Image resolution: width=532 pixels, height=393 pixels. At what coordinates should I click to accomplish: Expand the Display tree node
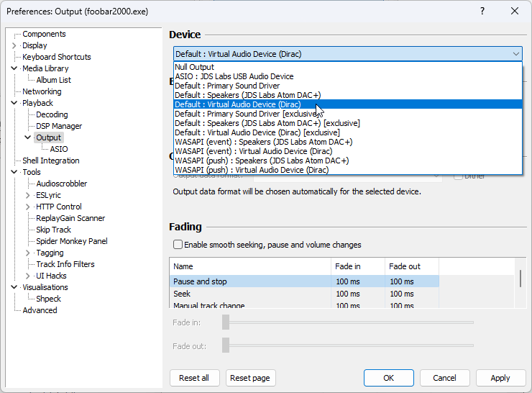[14, 45]
